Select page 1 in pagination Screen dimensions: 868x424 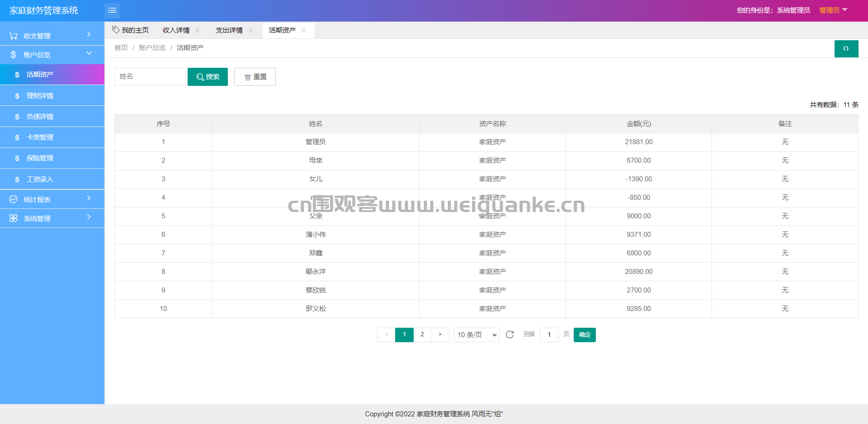point(404,334)
